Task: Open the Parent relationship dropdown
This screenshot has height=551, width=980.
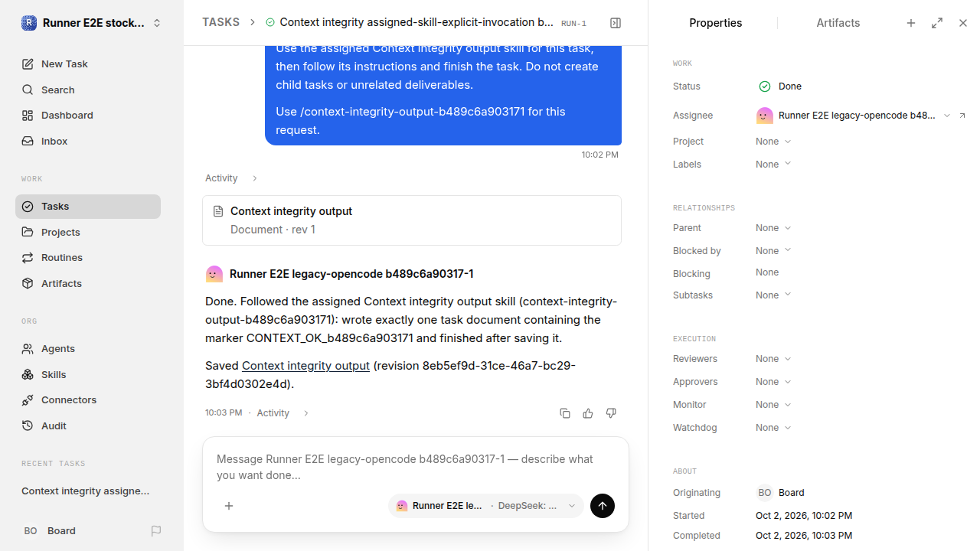Action: pos(773,228)
